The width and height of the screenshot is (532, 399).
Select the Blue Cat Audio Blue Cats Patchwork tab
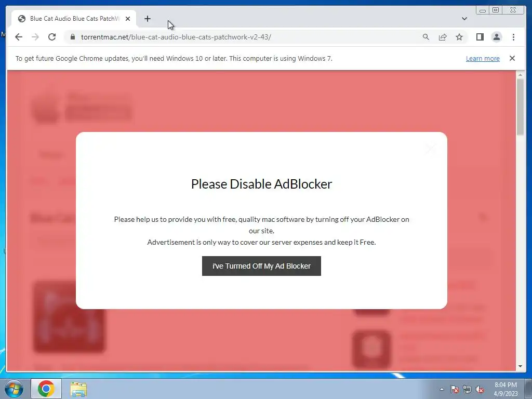[x=74, y=19]
